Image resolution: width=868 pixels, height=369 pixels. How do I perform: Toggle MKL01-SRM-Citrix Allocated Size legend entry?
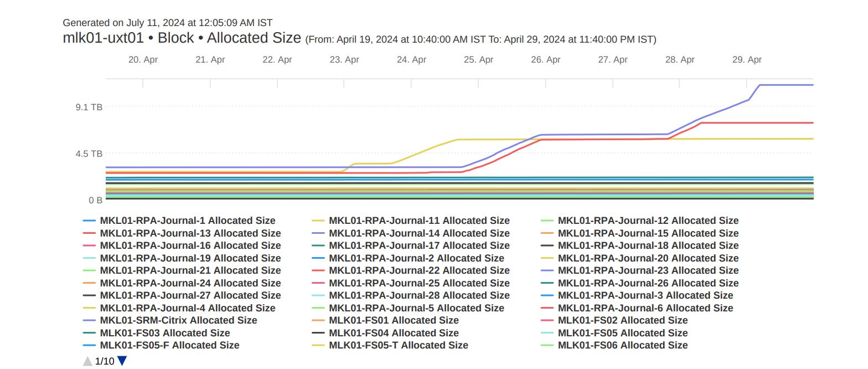click(x=178, y=320)
